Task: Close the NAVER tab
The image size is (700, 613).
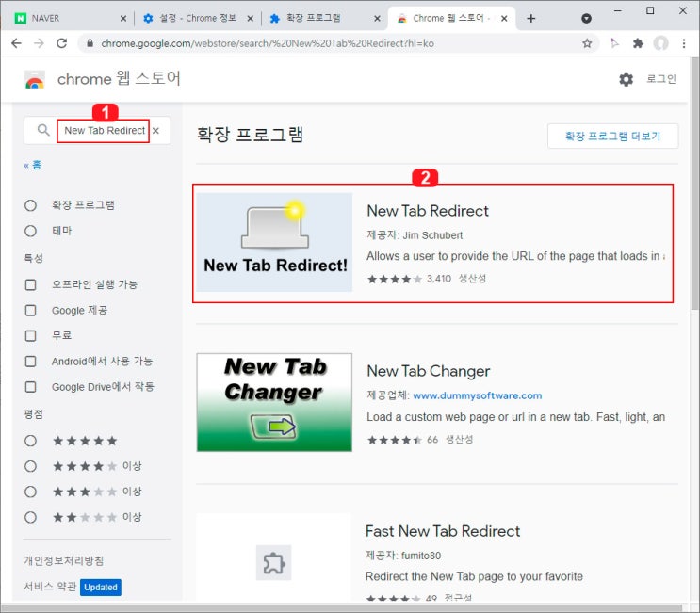Action: 123,18
